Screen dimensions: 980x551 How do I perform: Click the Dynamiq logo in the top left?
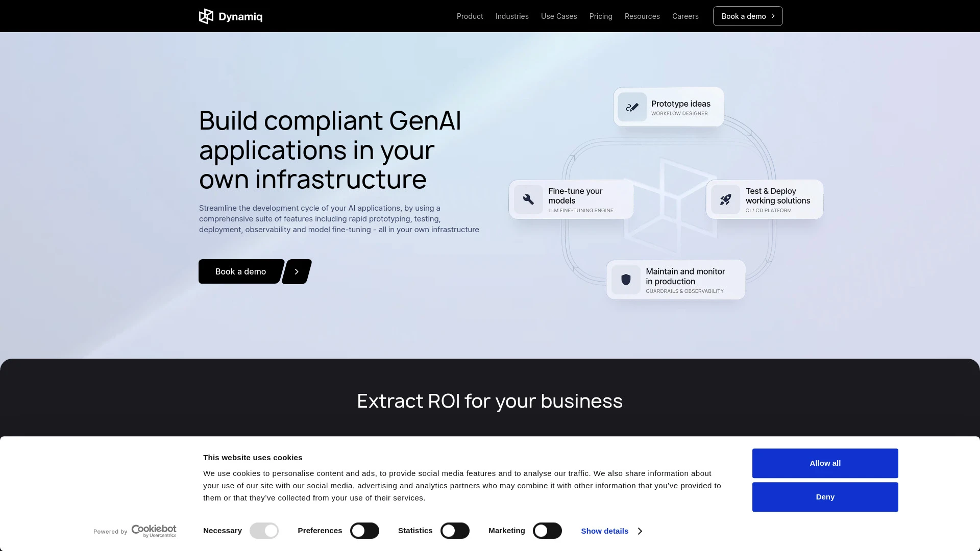(x=230, y=16)
